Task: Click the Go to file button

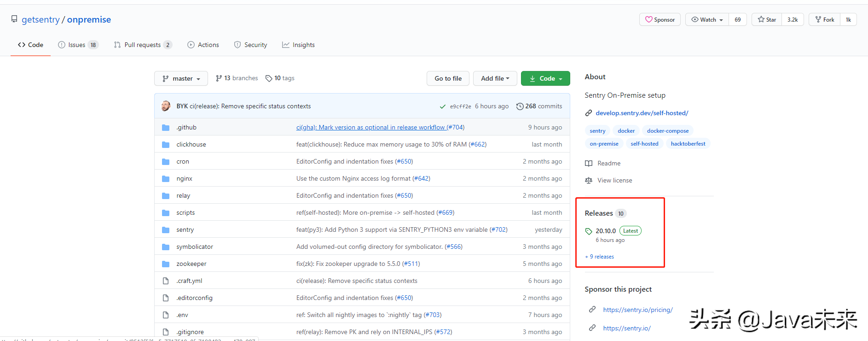Action: (x=448, y=78)
